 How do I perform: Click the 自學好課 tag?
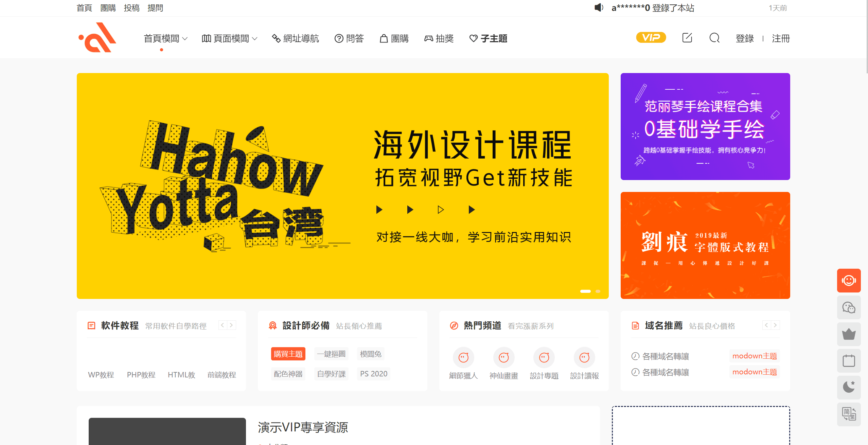[331, 374]
